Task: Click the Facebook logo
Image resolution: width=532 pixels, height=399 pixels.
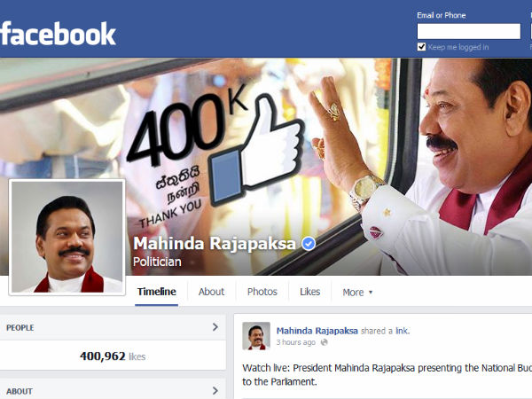Action: [58, 34]
